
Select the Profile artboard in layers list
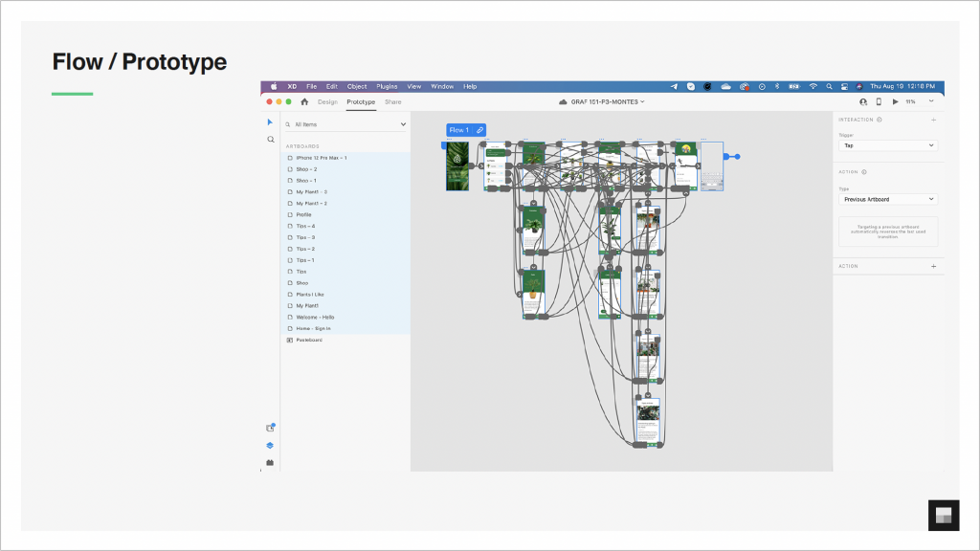coord(303,214)
